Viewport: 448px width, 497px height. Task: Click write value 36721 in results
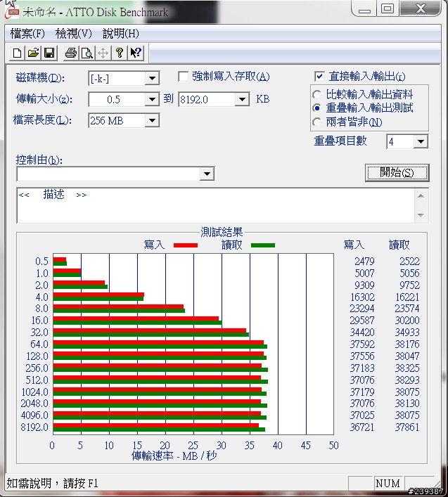362,427
